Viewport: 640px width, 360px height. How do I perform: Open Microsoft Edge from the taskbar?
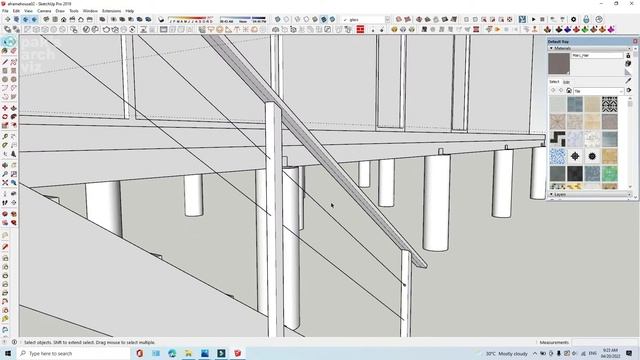click(x=172, y=353)
